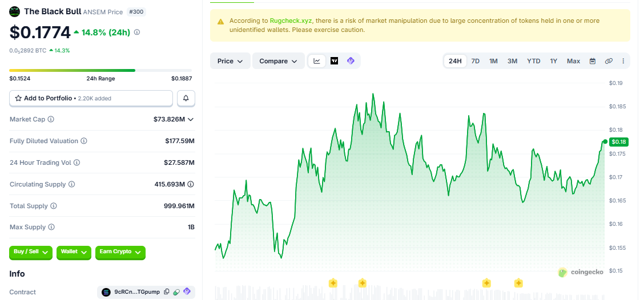This screenshot has height=300, width=644.
Task: Copy chart link icon
Action: (x=609, y=61)
